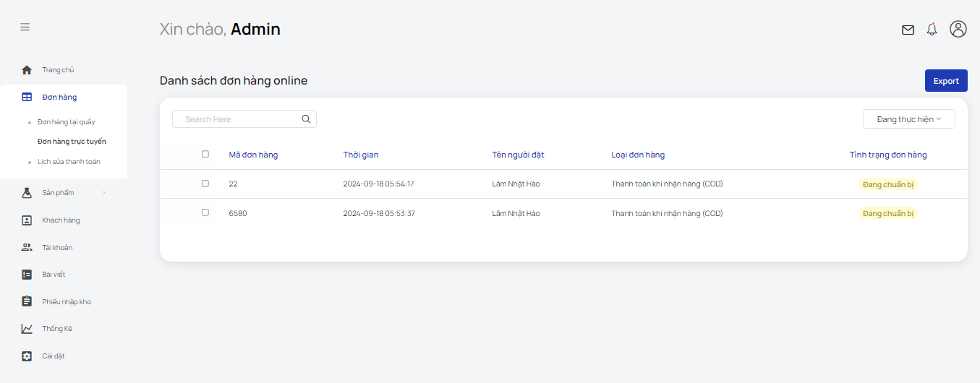Click Lâm Nhật Hào in order 6580 row

tap(516, 213)
